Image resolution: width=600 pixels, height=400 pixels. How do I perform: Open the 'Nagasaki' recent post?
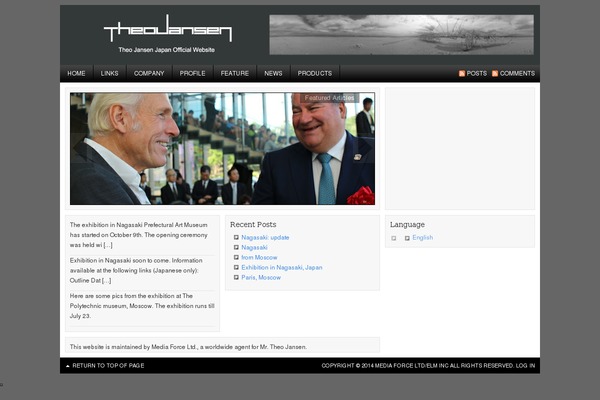click(254, 247)
